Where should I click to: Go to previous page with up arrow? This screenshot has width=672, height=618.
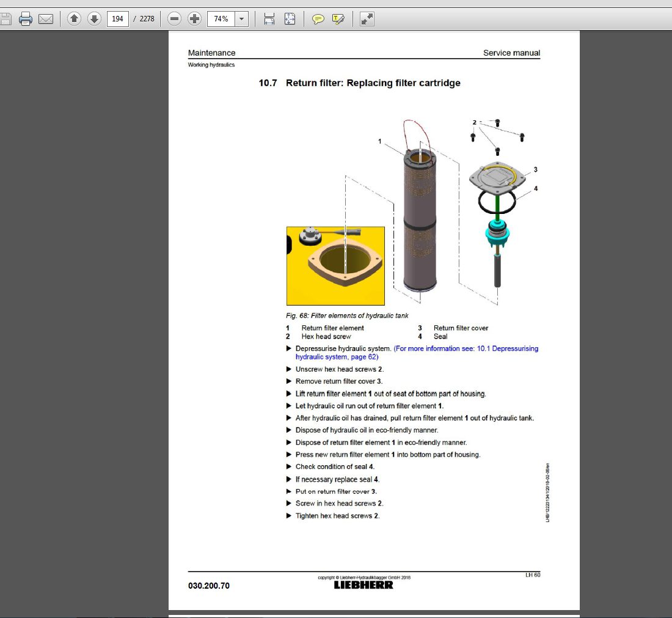[74, 18]
